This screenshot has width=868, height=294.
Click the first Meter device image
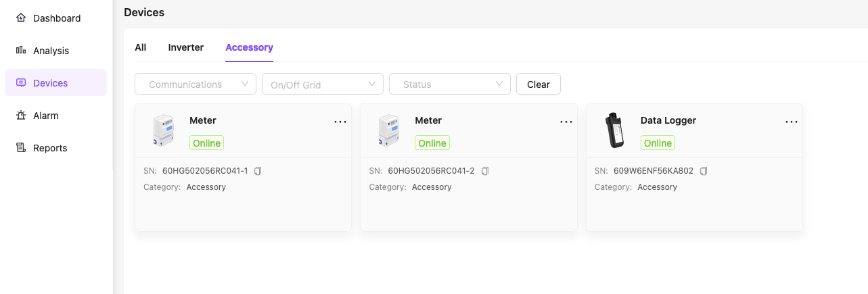click(x=163, y=130)
